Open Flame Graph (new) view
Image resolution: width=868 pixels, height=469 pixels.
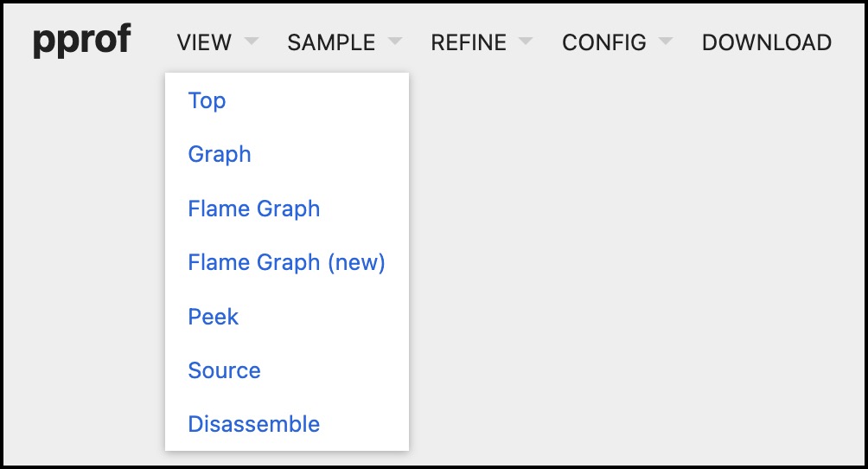[286, 262]
